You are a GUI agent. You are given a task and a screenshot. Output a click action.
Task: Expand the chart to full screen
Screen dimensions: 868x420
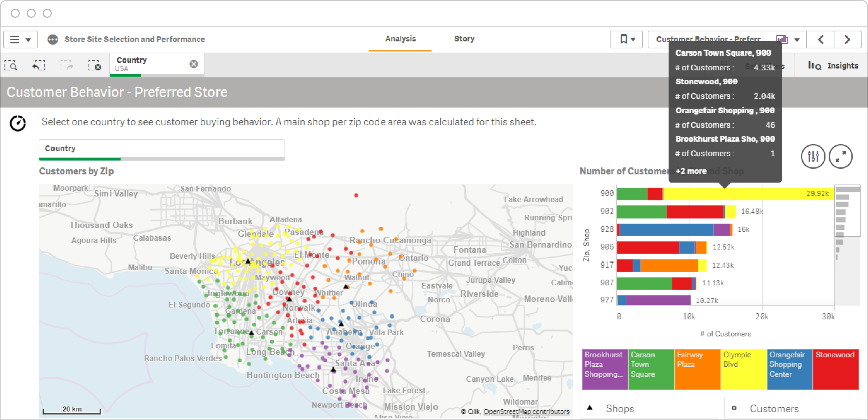(841, 156)
